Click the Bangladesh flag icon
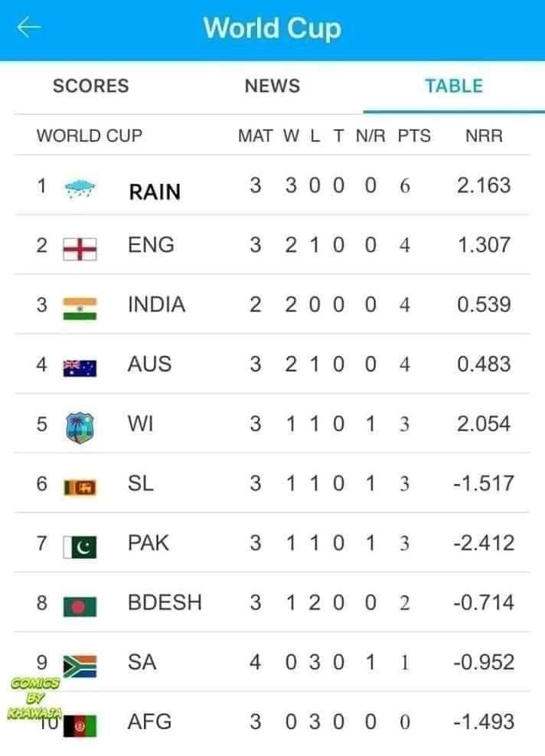The image size is (545, 756). point(80,607)
